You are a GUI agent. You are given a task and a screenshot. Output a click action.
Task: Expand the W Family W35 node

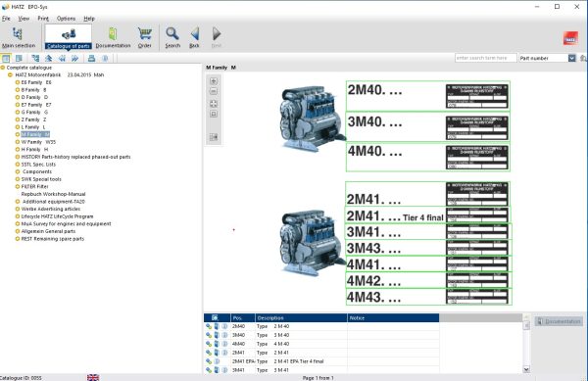tap(18, 142)
